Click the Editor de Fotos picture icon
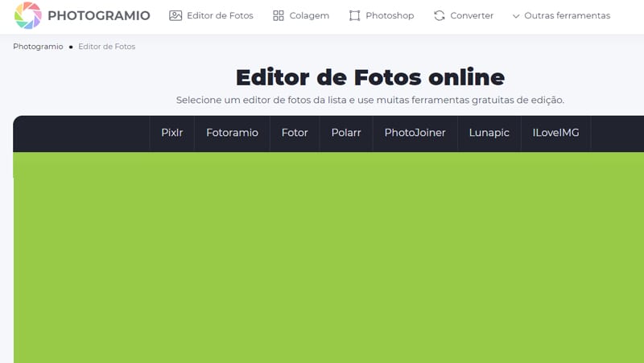 [x=175, y=15]
